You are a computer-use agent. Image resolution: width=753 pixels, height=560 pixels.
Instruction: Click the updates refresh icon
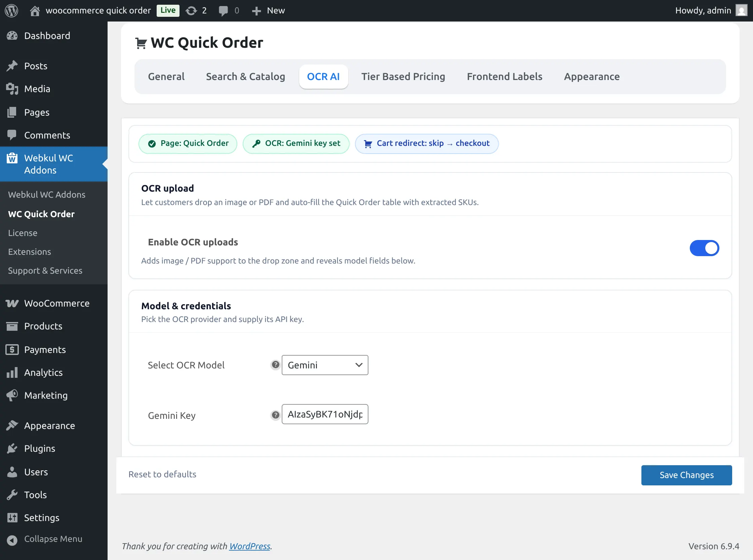click(191, 10)
